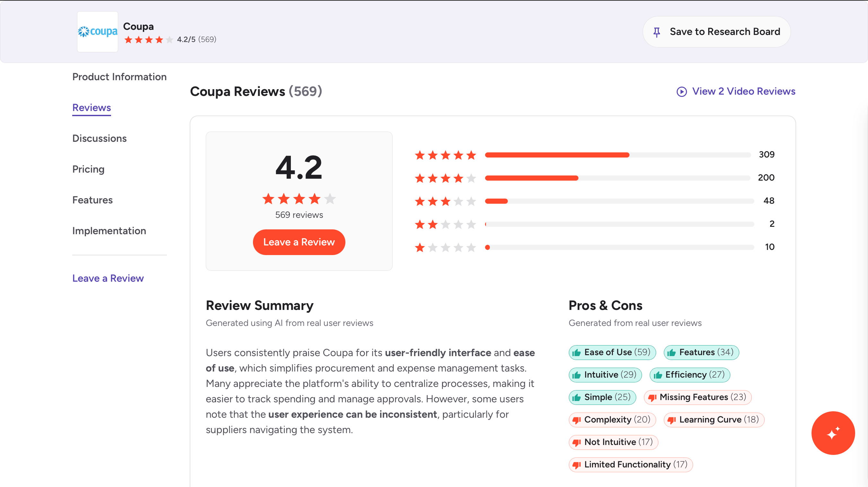Click thumbs-up icon on Ease of Use tag
This screenshot has width=868, height=487.
coord(576,353)
